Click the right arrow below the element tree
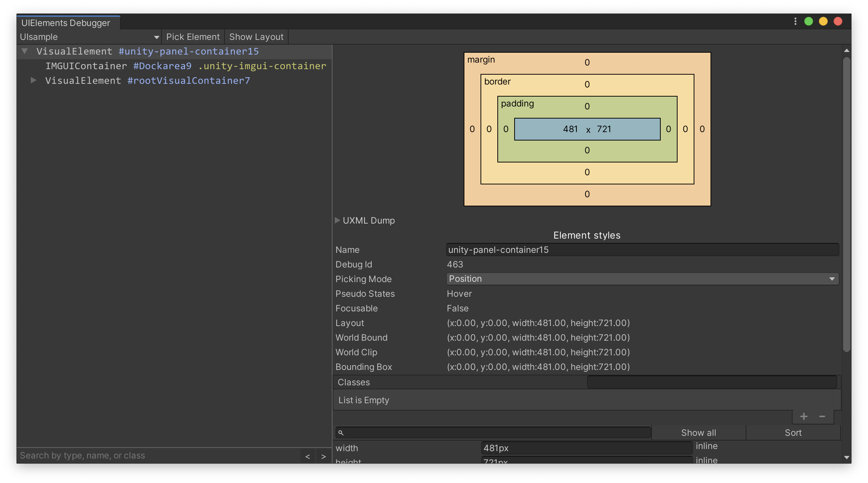Image resolution: width=868 pixels, height=483 pixels. pyautogui.click(x=323, y=456)
